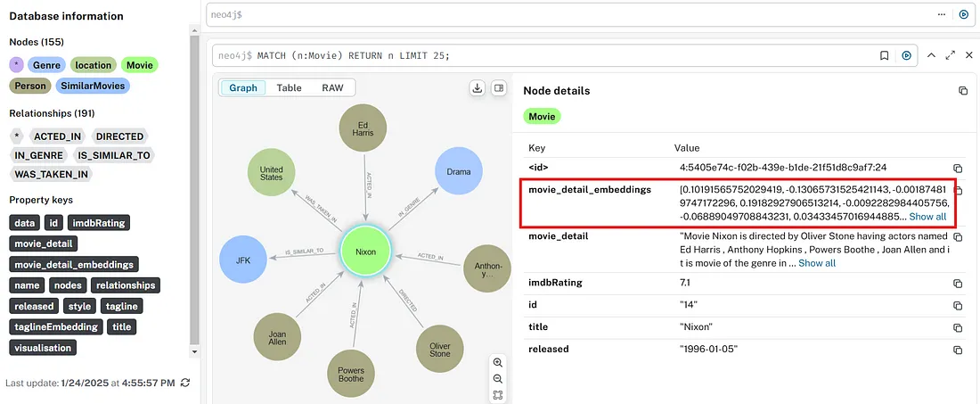Select the Movie label in sidebar
Image resolution: width=980 pixels, height=404 pixels.
(x=139, y=65)
